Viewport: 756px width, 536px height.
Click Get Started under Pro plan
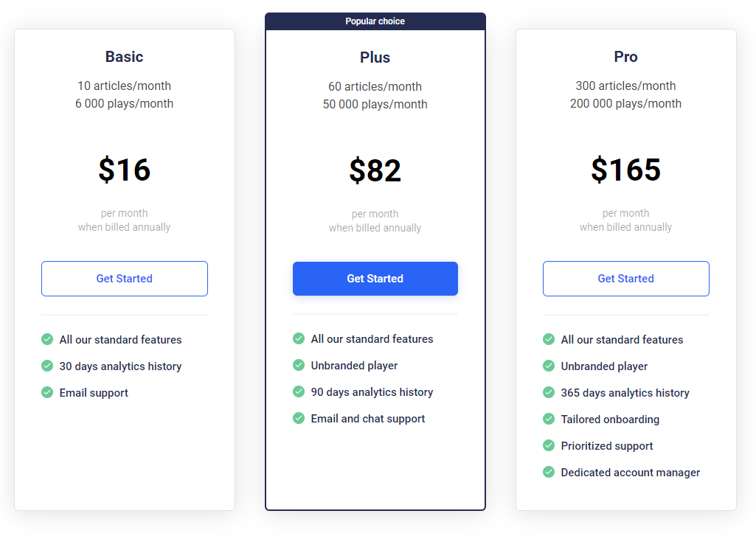tap(626, 279)
